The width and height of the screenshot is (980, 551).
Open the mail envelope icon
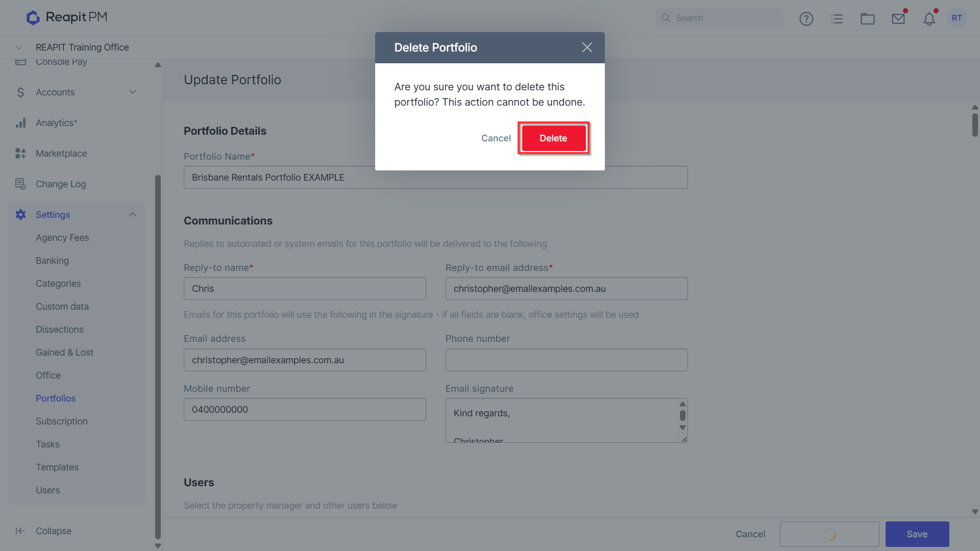pyautogui.click(x=898, y=19)
